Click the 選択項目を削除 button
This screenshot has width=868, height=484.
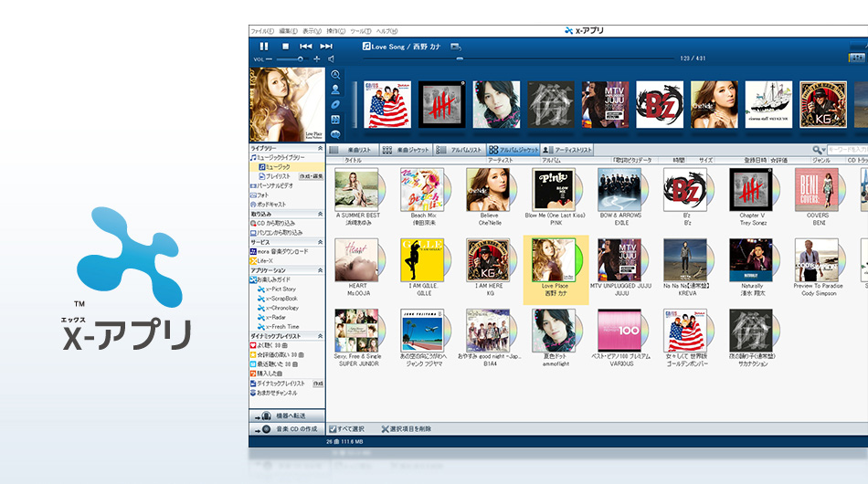click(407, 428)
